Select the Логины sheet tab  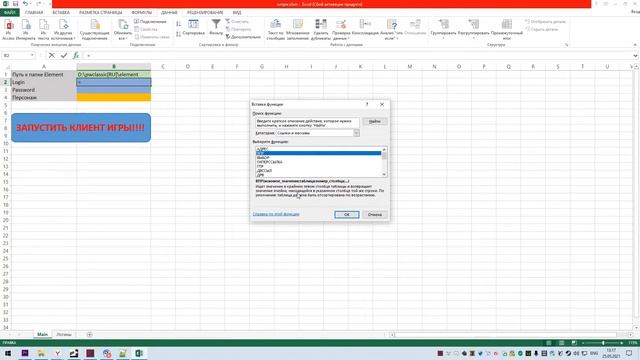pos(64,335)
